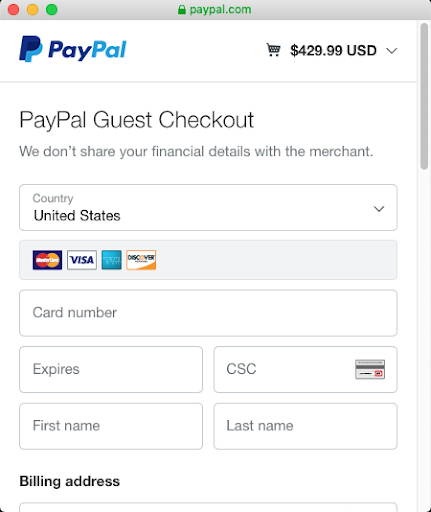Viewport: 431px width, 512px height.
Task: Click the shopping cart icon
Action: (273, 50)
